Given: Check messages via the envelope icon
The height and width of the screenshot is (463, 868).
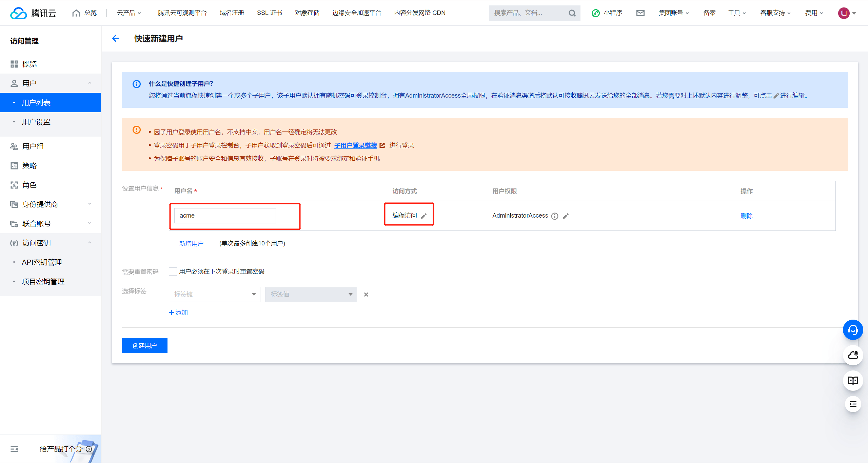Looking at the screenshot, I should pos(640,13).
